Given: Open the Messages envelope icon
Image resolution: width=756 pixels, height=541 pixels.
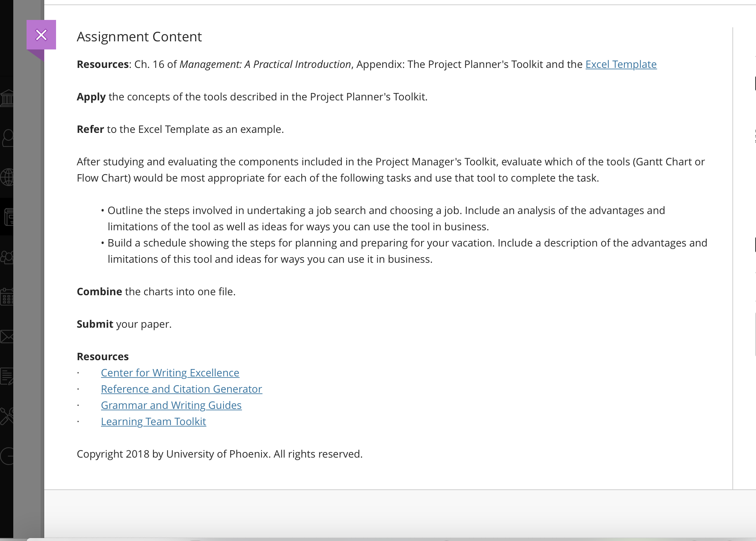Looking at the screenshot, I should (x=7, y=337).
